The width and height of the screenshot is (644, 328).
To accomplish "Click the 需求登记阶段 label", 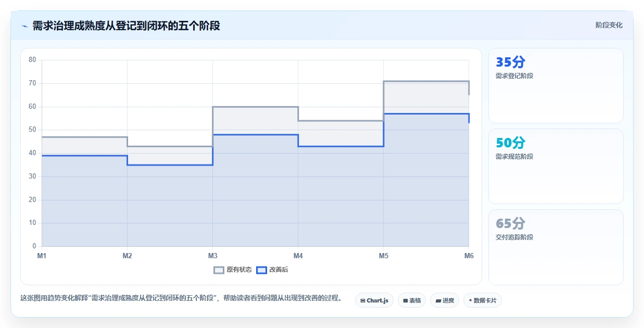I will [514, 76].
